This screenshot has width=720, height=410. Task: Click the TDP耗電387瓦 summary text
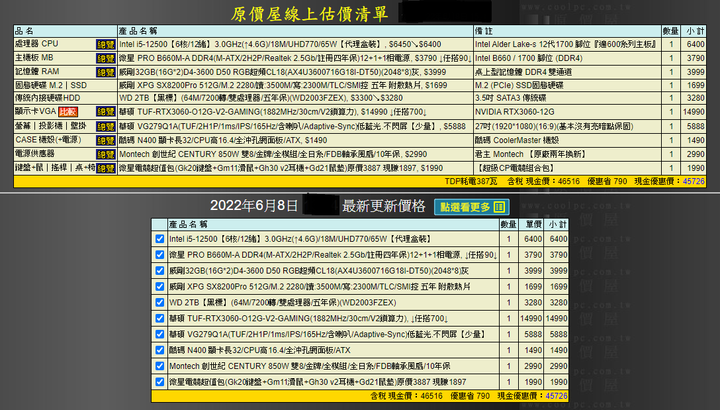[x=471, y=181]
